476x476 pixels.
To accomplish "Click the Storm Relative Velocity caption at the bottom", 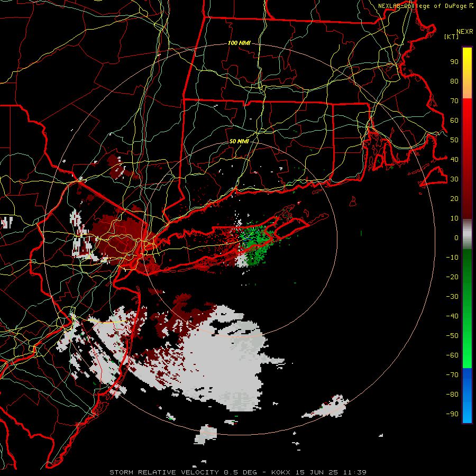I will coord(238,472).
